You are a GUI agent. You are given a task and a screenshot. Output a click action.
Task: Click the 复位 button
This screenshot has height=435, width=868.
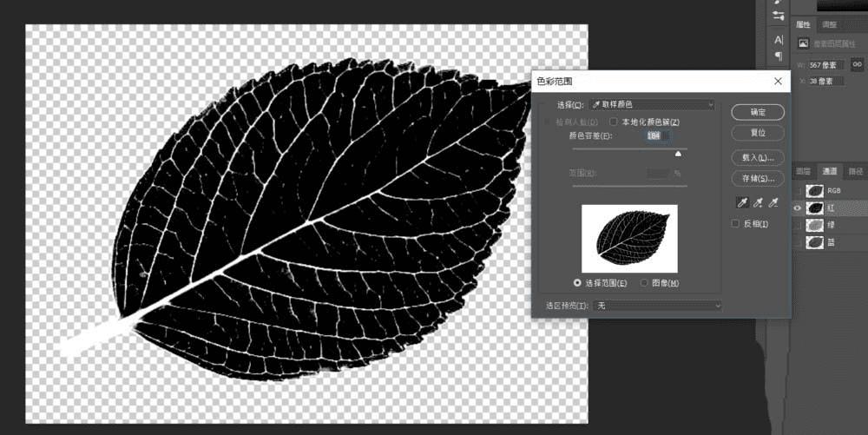point(758,133)
